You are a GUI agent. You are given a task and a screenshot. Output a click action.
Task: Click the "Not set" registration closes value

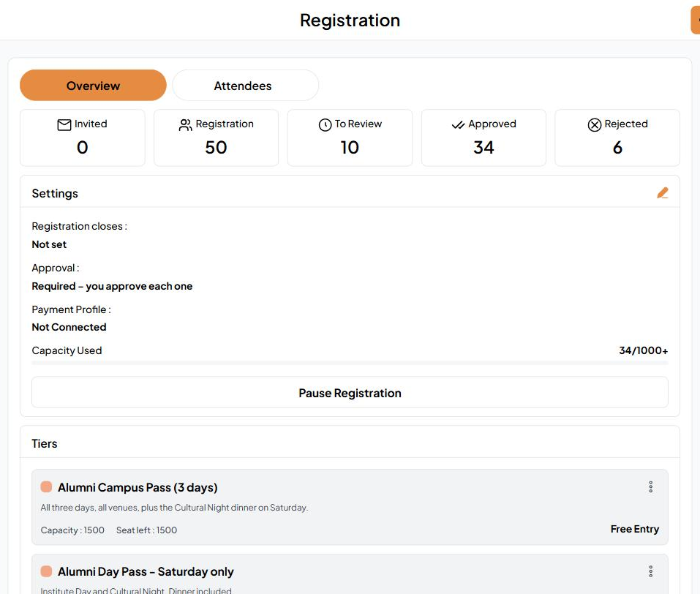click(x=49, y=244)
